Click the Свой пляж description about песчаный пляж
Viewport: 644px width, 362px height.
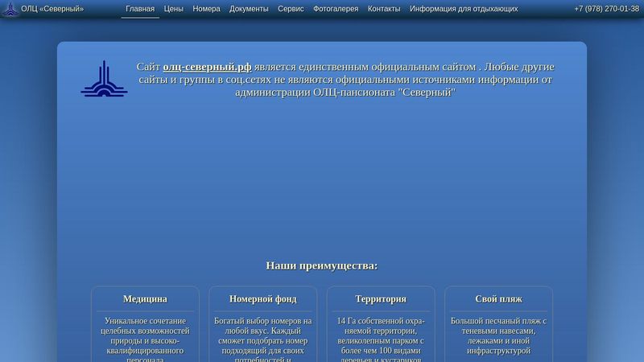tap(498, 336)
